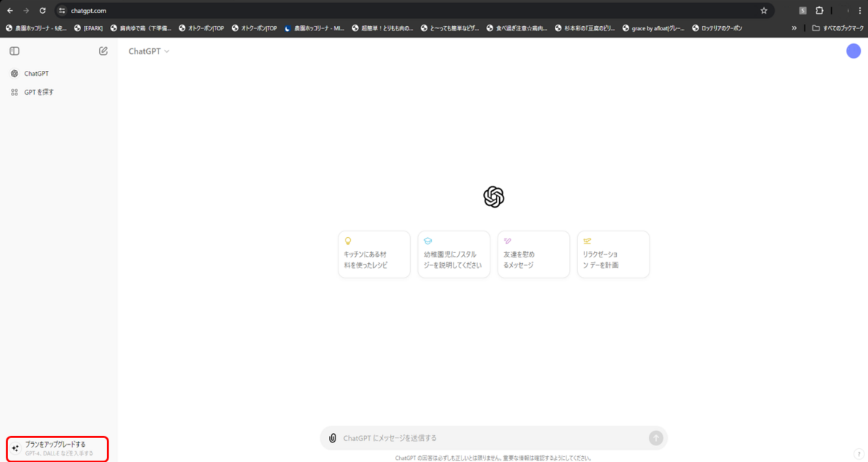Click the paperclip attach file icon
This screenshot has width=868, height=462.
pyautogui.click(x=333, y=438)
